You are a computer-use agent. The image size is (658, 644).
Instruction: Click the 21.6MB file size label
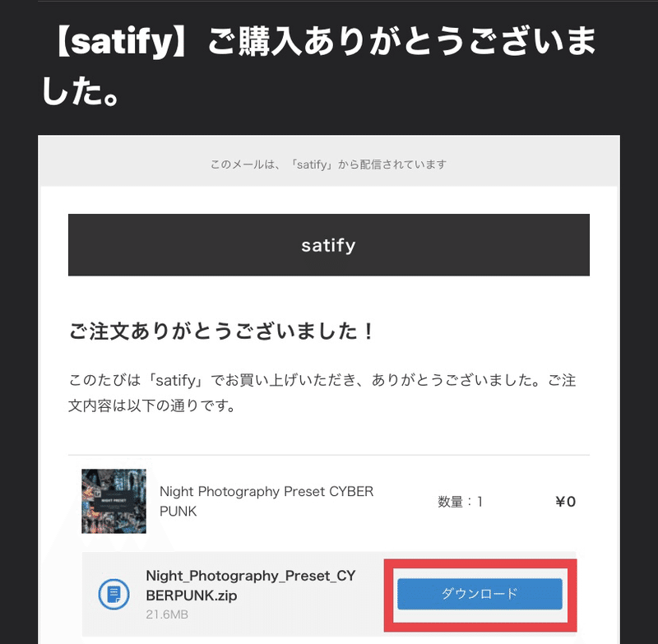167,614
